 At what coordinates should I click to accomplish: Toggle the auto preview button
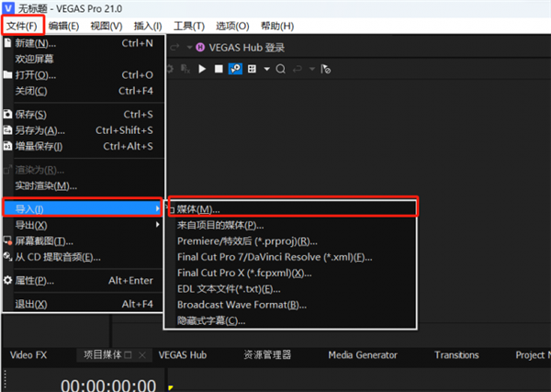(235, 69)
